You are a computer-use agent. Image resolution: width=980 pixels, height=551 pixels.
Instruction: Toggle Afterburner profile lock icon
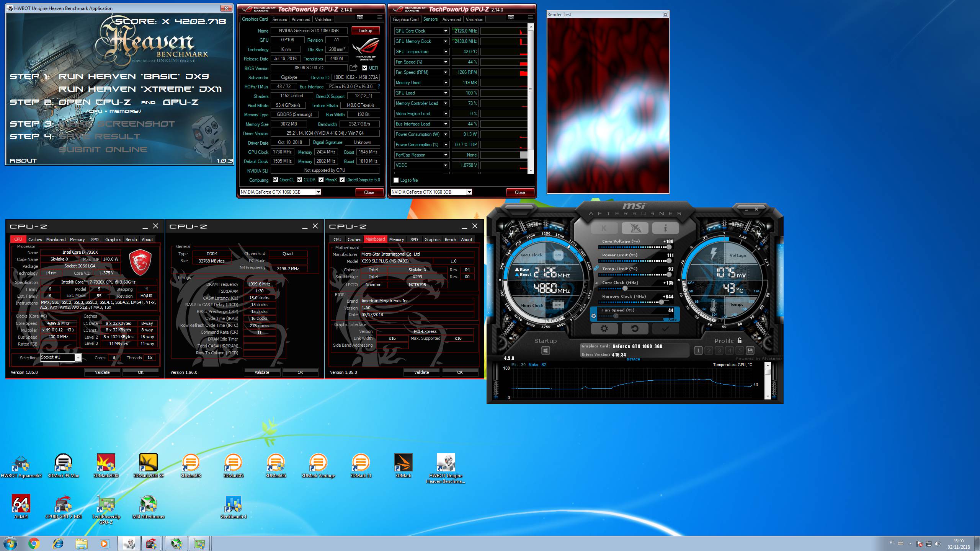coord(740,340)
